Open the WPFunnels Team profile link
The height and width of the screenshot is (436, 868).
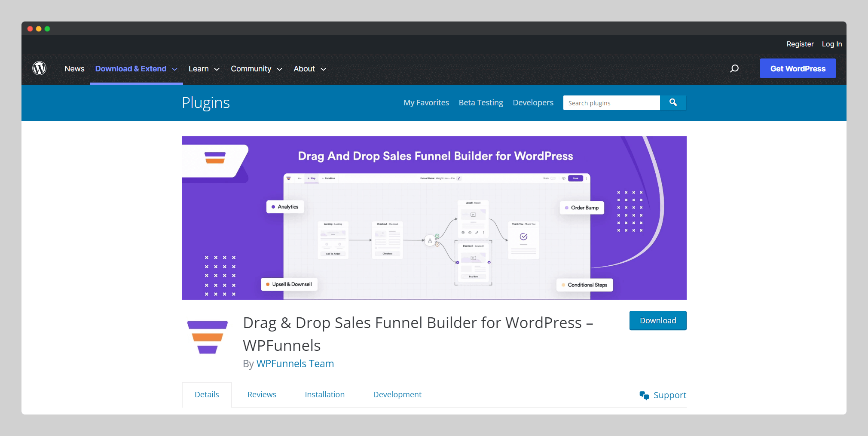295,363
